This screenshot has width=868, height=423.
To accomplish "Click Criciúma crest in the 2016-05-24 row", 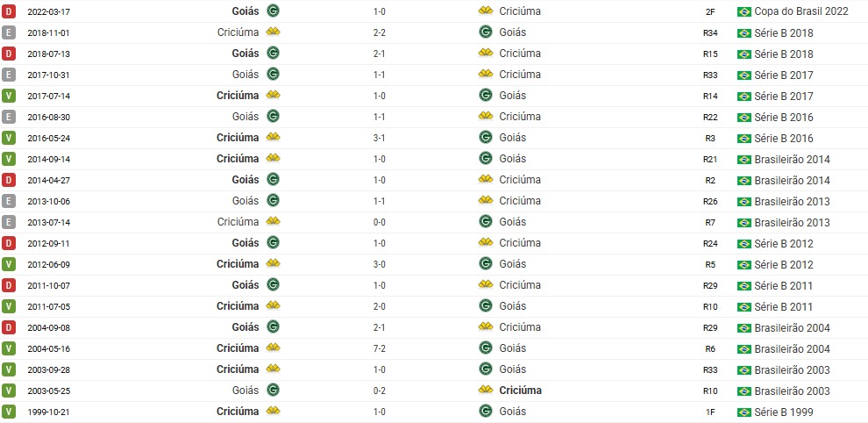I will pyautogui.click(x=273, y=137).
